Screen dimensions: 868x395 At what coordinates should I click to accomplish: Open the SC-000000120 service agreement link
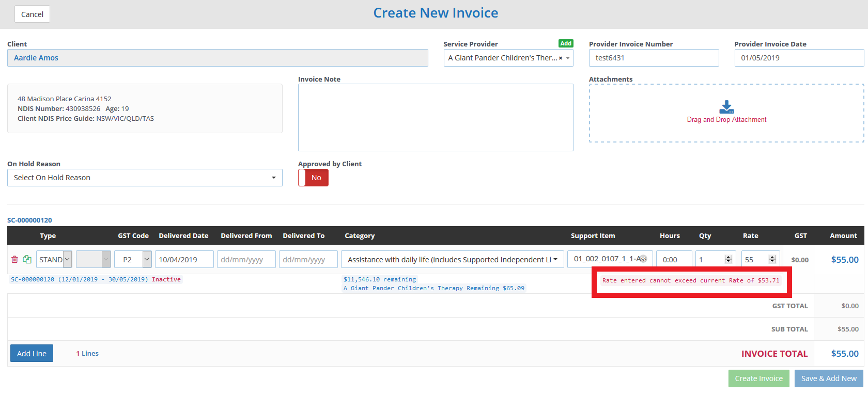(29, 220)
